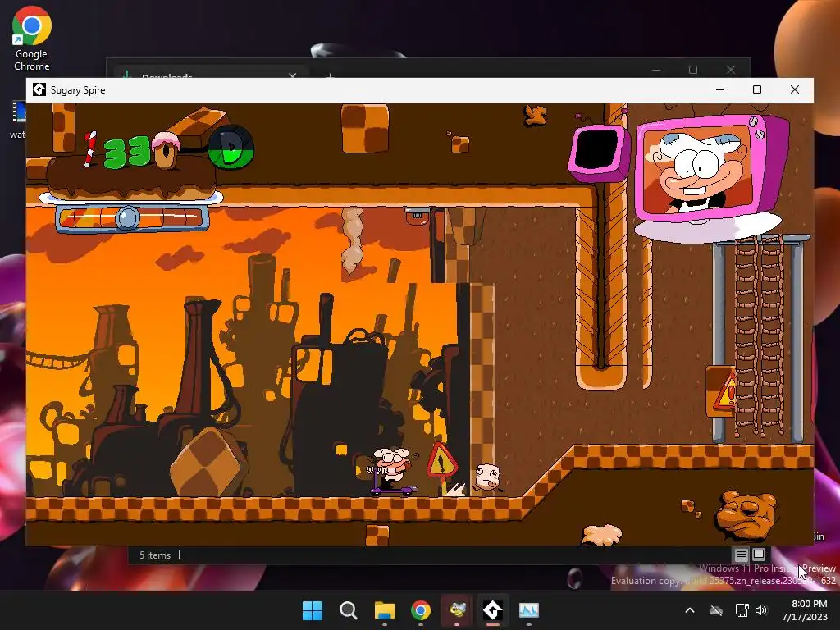Add a new tab in File Explorer

331,76
